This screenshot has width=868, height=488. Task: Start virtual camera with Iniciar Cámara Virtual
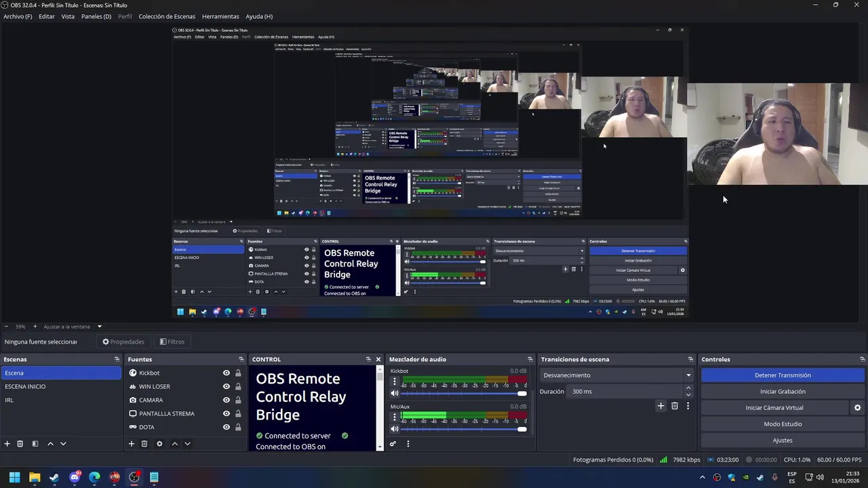(774, 408)
